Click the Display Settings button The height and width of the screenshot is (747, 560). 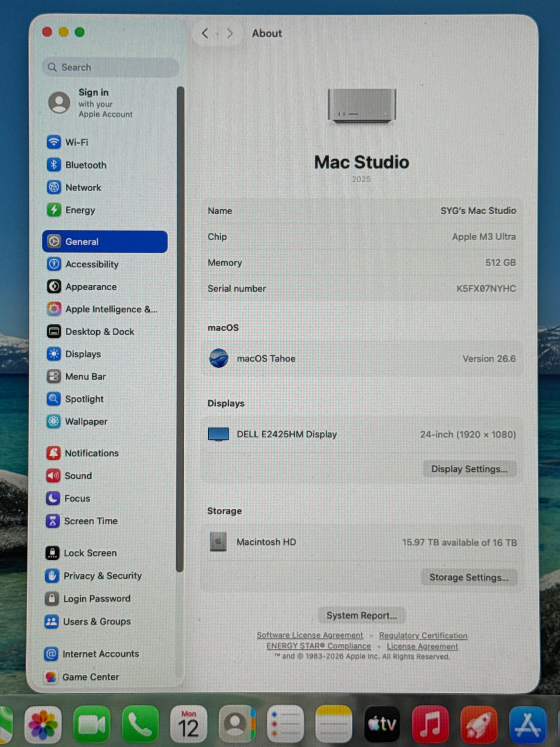[x=469, y=469]
